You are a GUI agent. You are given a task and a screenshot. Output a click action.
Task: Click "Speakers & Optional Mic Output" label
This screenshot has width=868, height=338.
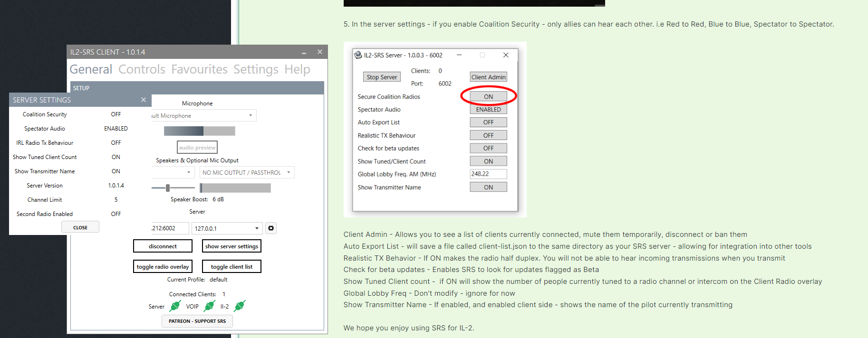tap(197, 160)
